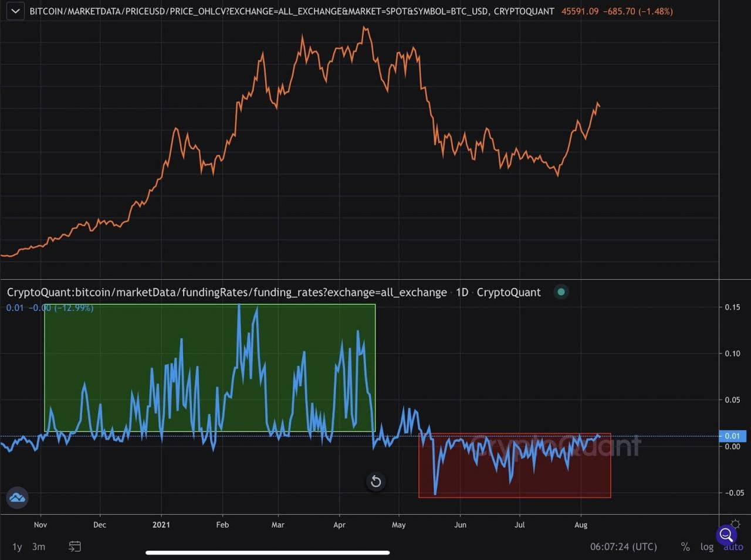The width and height of the screenshot is (751, 560).
Task: Click the TradingView cloud logo icon
Action: [17, 497]
